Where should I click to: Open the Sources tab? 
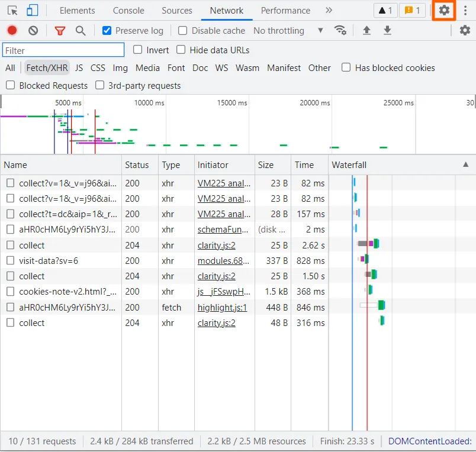tap(177, 11)
